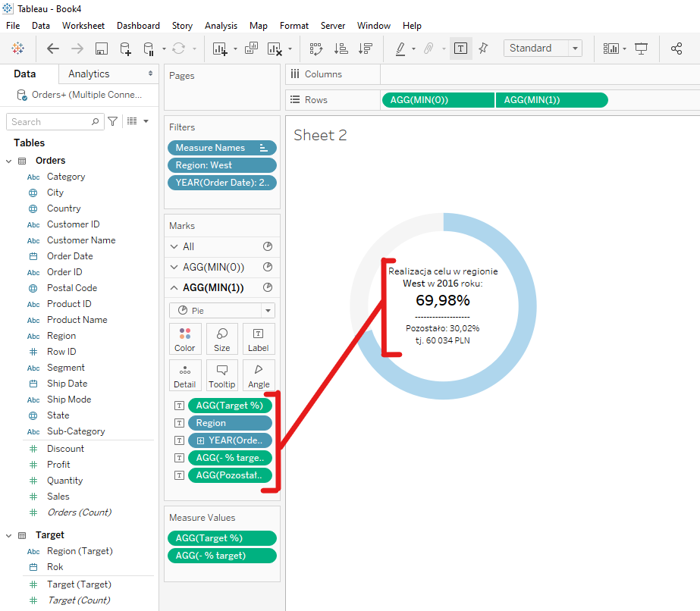700x611 pixels.
Task: Click the Share workbook icon
Action: (676, 49)
